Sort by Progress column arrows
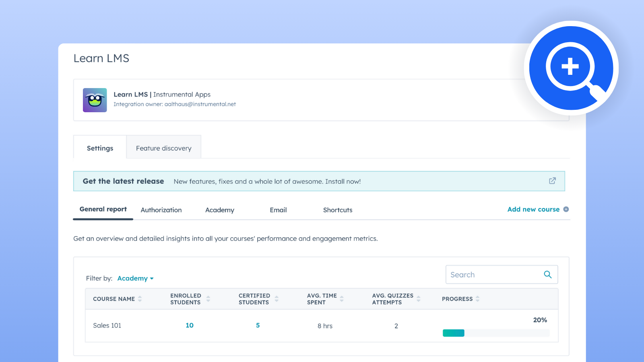 (477, 299)
